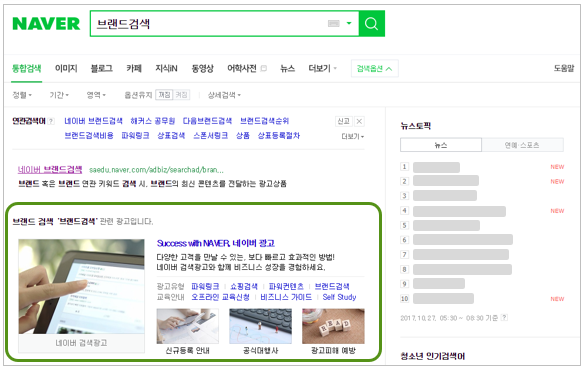Click the green search magnifier button

tap(371, 24)
